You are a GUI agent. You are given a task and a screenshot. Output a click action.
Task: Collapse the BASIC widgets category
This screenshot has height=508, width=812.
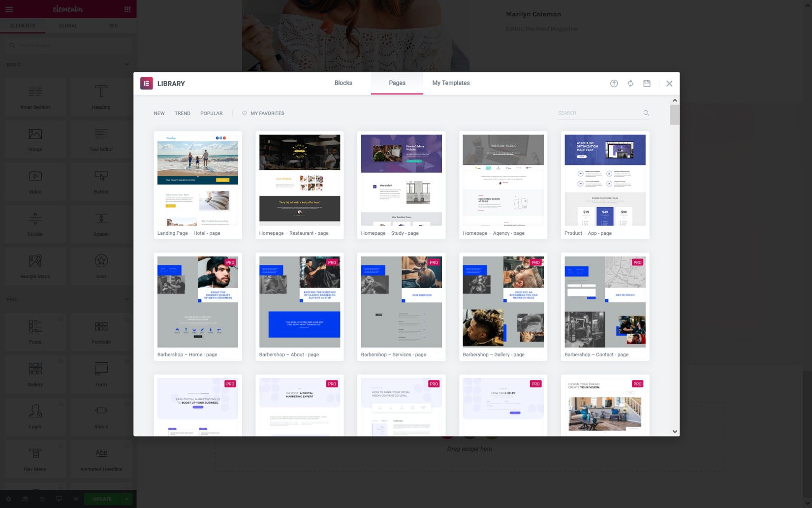tap(126, 64)
